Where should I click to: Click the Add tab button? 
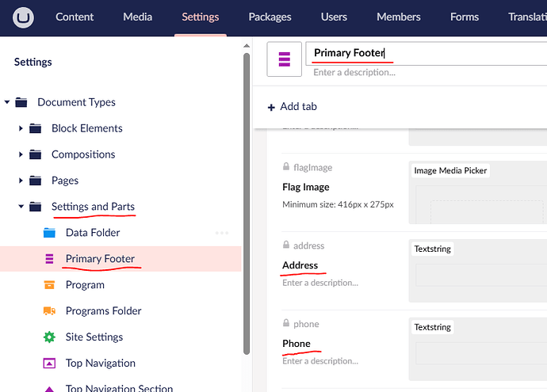[293, 107]
